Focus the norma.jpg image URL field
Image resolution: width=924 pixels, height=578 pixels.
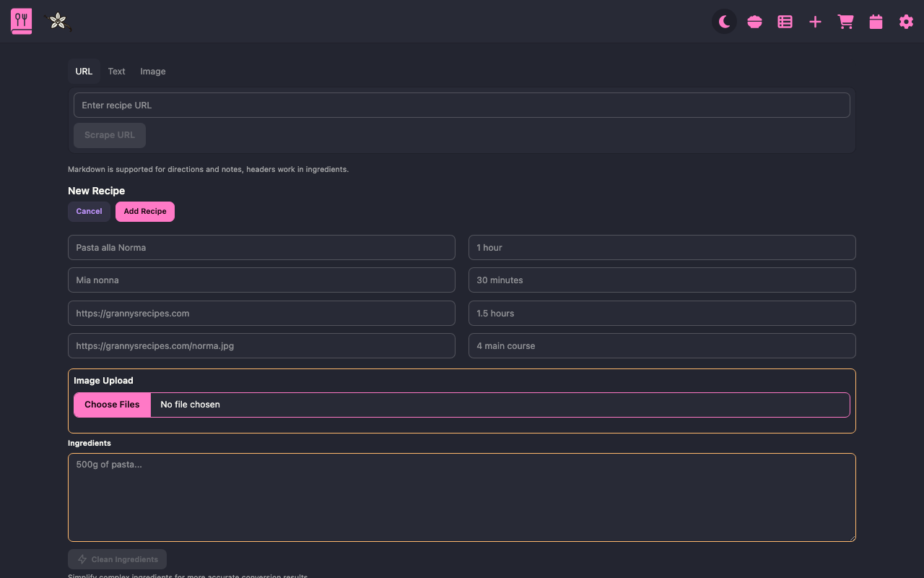(x=261, y=345)
